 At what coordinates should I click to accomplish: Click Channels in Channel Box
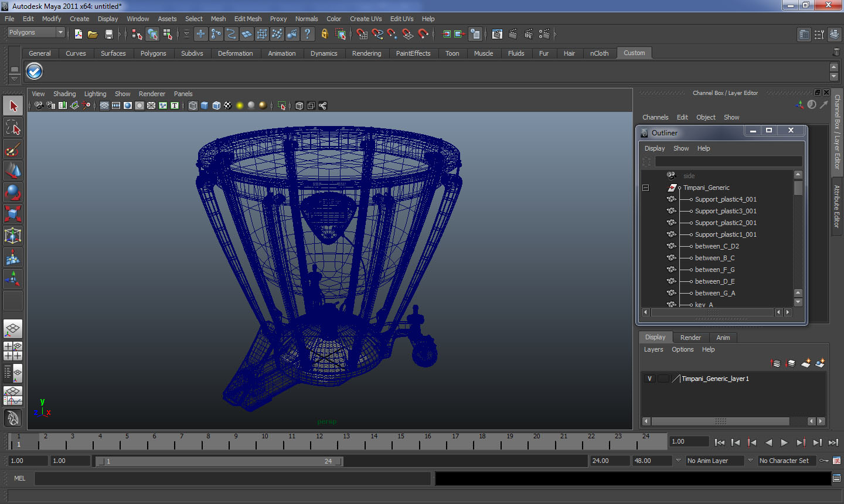coord(655,117)
